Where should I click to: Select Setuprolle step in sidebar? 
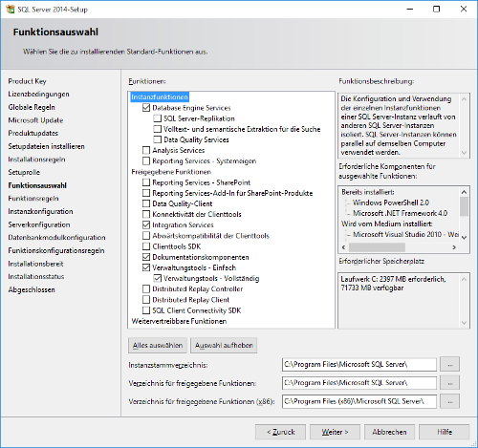(x=24, y=172)
